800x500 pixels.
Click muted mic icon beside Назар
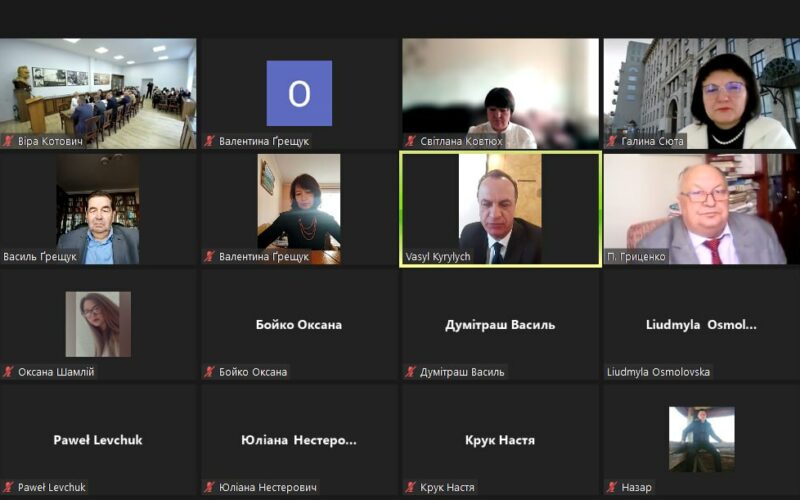tap(611, 487)
